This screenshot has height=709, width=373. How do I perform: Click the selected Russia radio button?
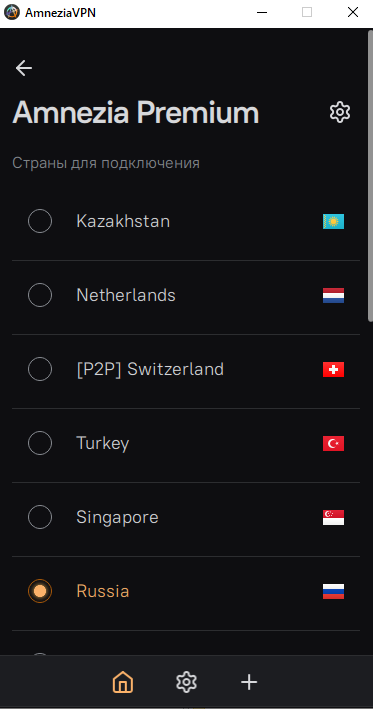(x=40, y=591)
